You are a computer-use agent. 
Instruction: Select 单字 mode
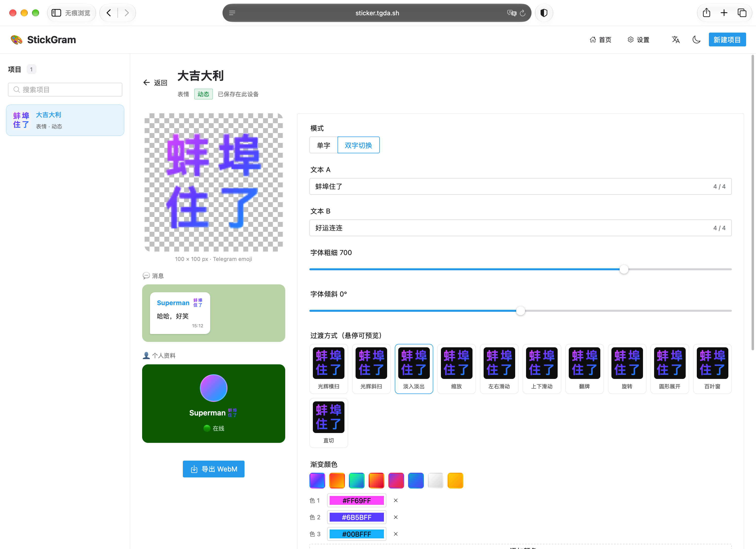323,145
